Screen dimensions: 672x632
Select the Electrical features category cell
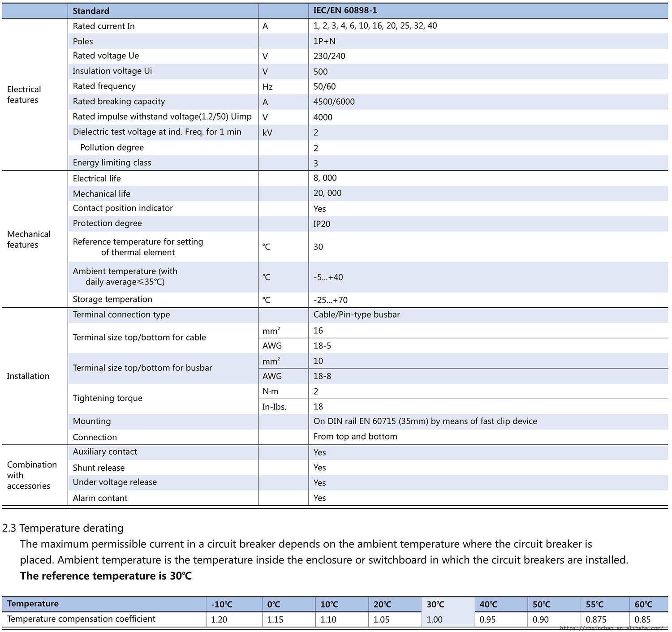click(x=24, y=95)
